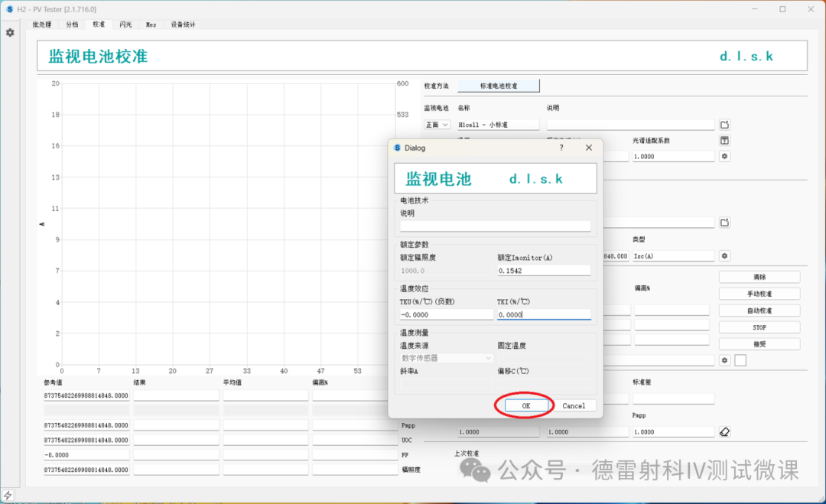Switch to the 闪光 tab
The image size is (826, 504).
coord(125,24)
